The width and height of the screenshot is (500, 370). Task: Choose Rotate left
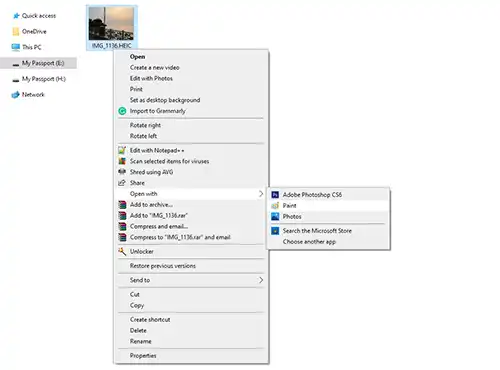point(191,136)
